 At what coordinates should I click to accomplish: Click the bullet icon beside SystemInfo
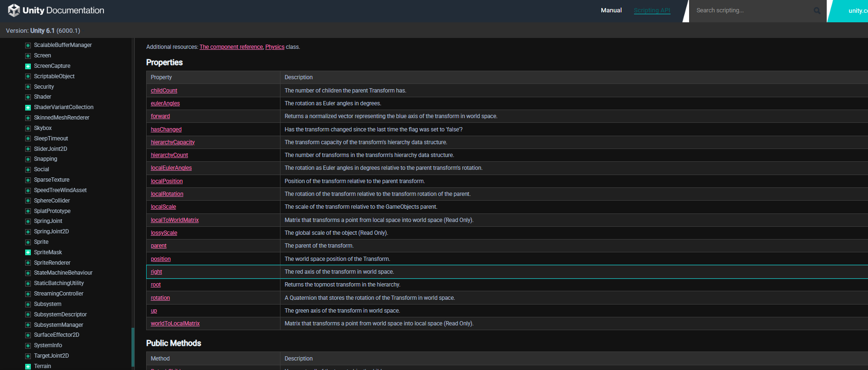click(x=28, y=346)
